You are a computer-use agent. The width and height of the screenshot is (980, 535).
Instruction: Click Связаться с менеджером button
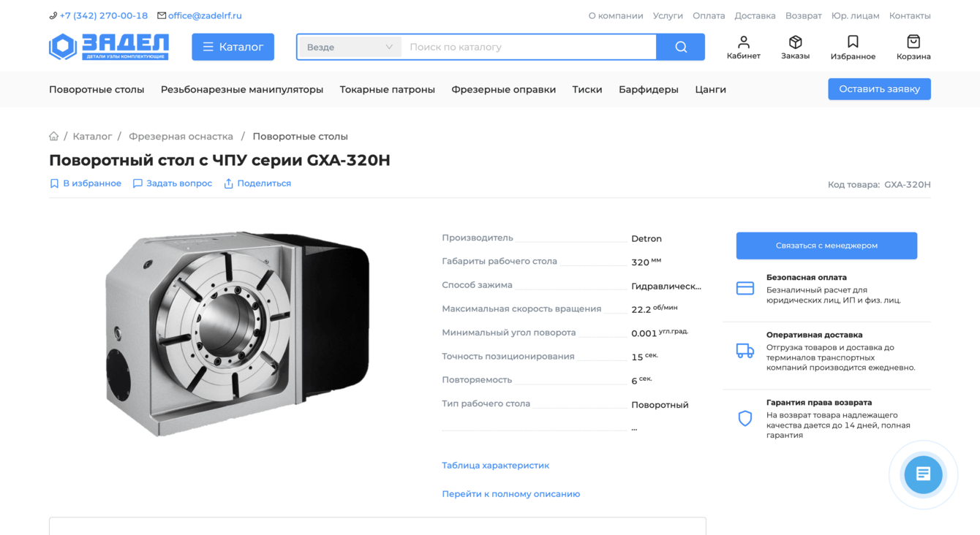[826, 246]
